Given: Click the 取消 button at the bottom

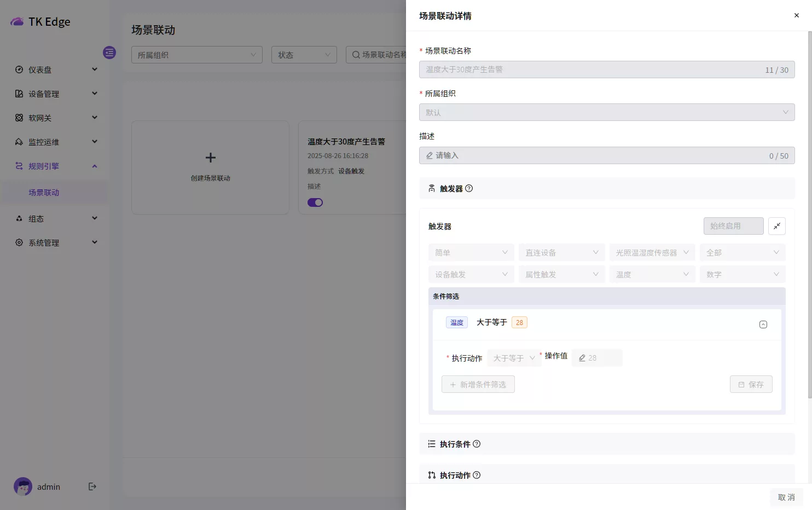Looking at the screenshot, I should coord(786,497).
